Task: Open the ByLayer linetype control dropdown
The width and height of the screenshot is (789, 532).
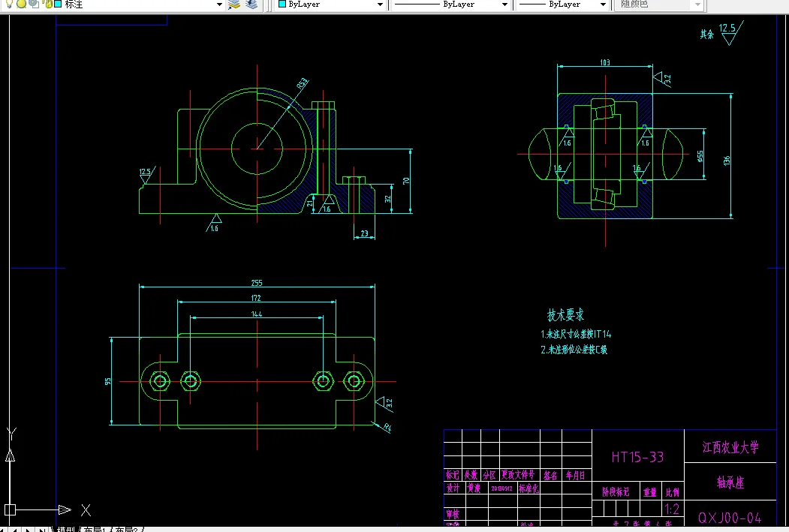Action: click(504, 5)
